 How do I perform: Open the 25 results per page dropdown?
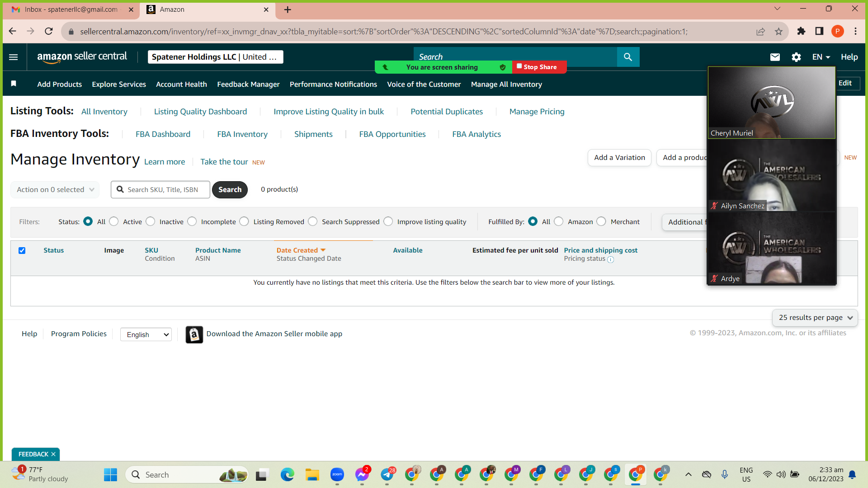coord(815,318)
